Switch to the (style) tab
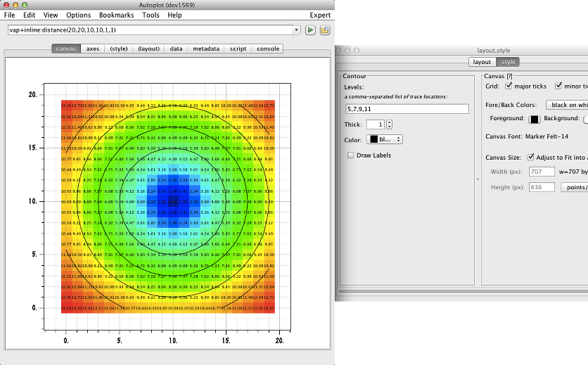The image size is (588, 365). click(x=119, y=49)
